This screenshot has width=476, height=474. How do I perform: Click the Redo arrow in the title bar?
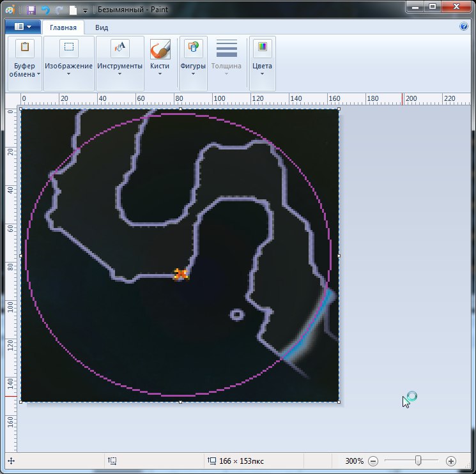click(59, 10)
